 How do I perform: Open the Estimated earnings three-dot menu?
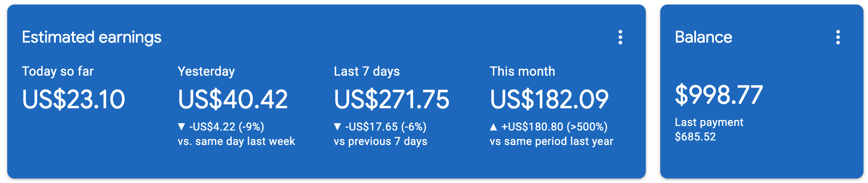pos(620,37)
